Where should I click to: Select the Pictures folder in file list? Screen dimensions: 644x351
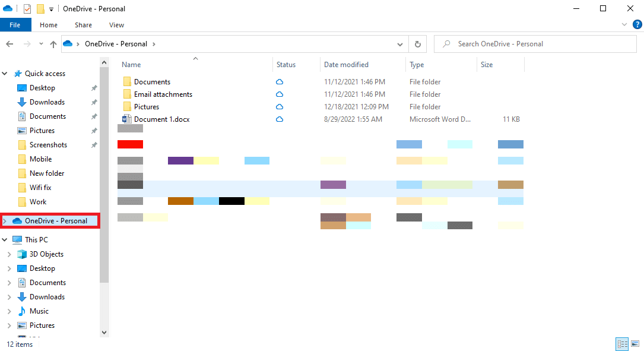tap(146, 106)
